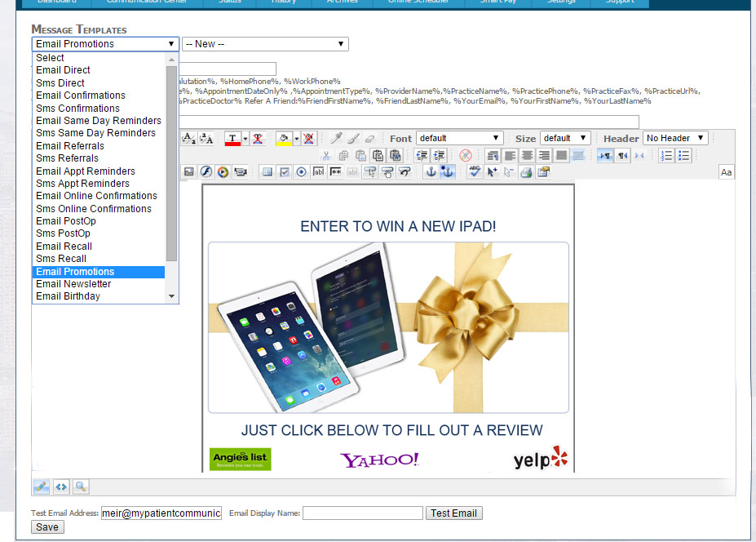The image size is (756, 542).
Task: Click the highlighted anchor toggle icon
Action: (x=448, y=171)
